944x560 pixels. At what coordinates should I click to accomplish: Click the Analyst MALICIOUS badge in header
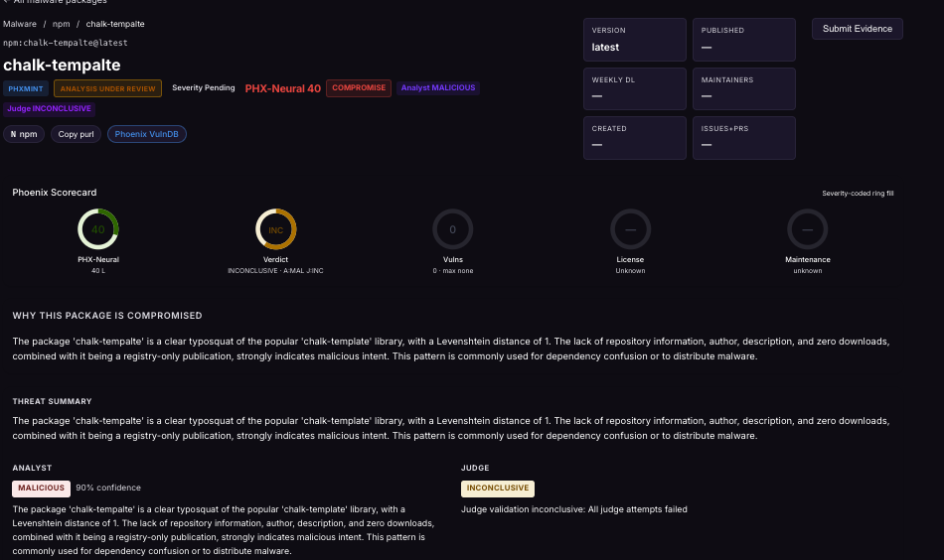(438, 87)
